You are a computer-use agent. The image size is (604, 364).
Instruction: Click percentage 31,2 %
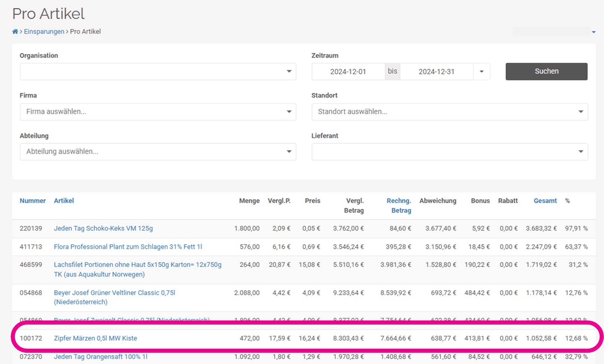[578, 265]
